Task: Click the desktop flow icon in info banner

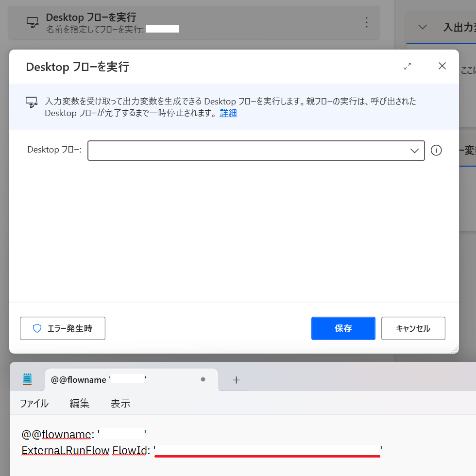Action: pos(32,102)
